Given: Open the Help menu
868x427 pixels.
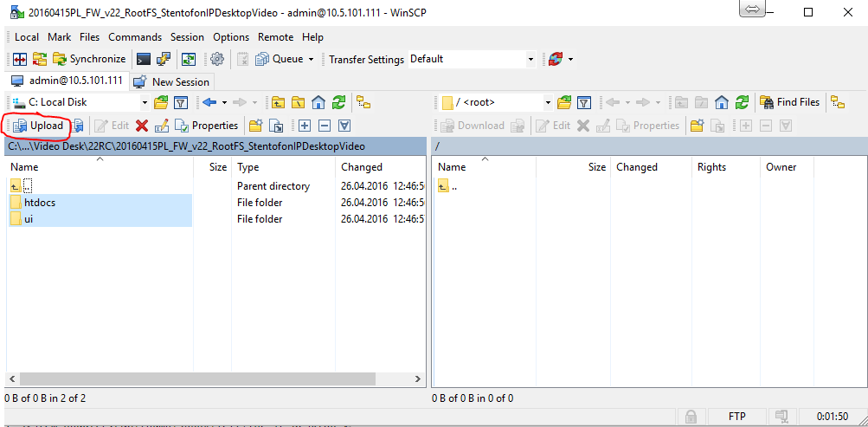Looking at the screenshot, I should pyautogui.click(x=312, y=37).
